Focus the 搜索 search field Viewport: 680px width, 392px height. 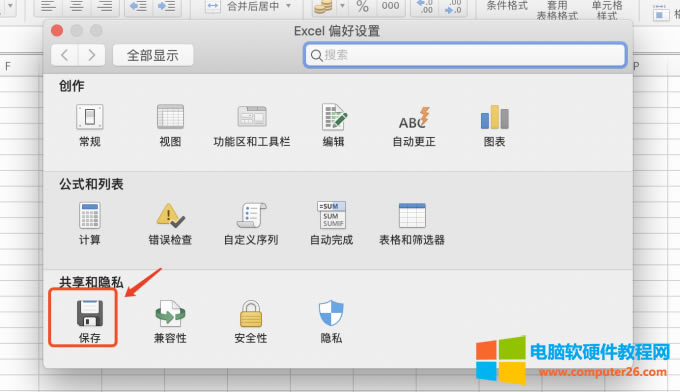click(x=465, y=55)
